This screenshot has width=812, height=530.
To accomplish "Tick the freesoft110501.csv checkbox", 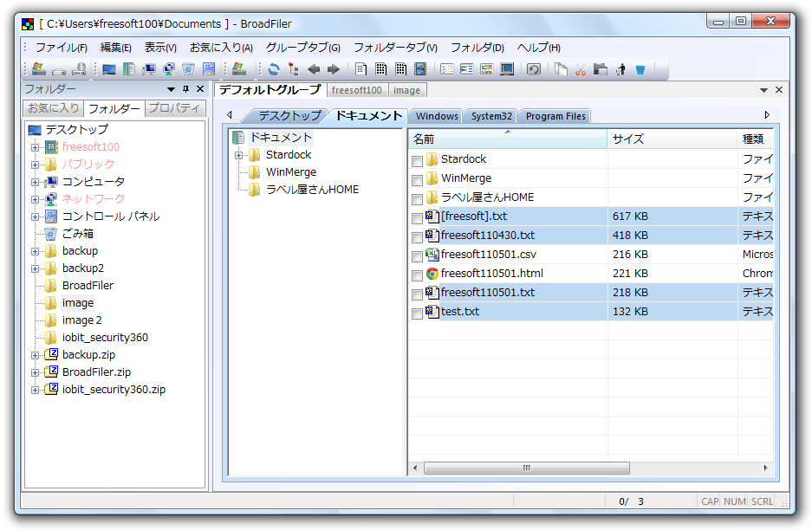I will 417,256.
